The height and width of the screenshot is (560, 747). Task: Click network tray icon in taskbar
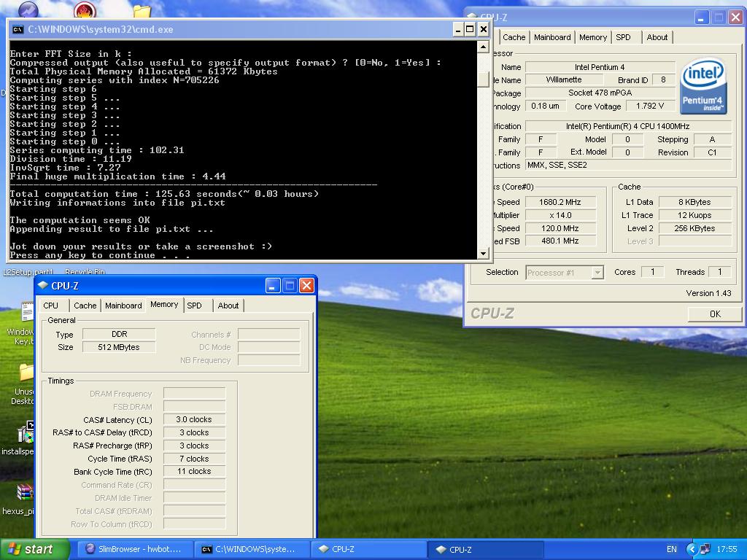(705, 549)
